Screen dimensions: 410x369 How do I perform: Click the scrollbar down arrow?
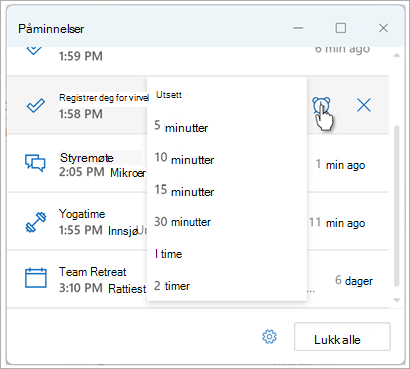396,300
